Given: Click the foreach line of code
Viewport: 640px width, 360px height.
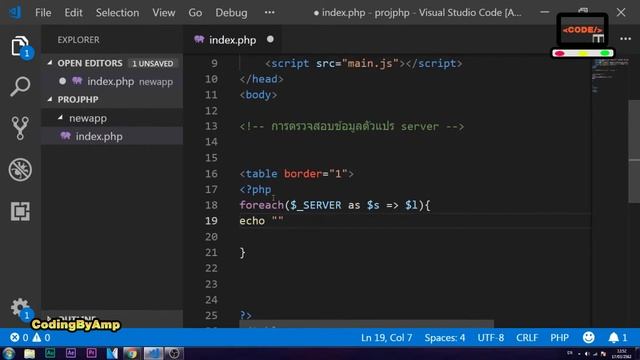Looking at the screenshot, I should pos(335,205).
